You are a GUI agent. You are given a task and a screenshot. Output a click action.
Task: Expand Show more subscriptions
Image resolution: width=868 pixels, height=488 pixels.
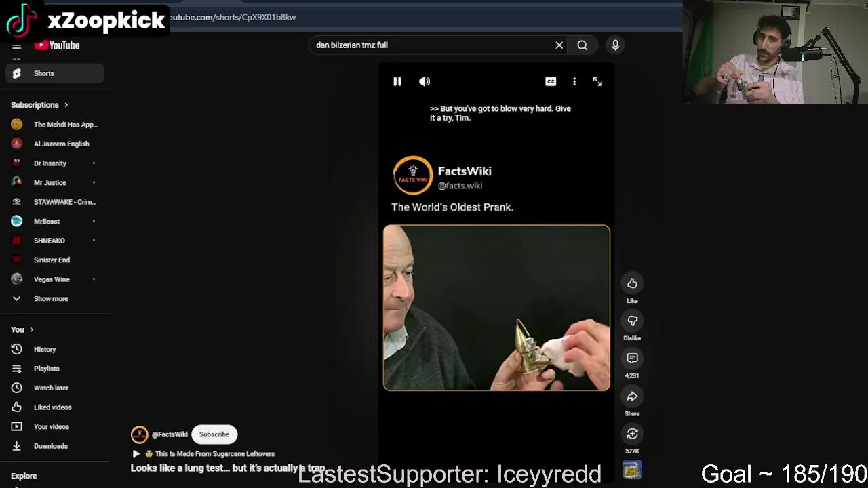point(54,298)
